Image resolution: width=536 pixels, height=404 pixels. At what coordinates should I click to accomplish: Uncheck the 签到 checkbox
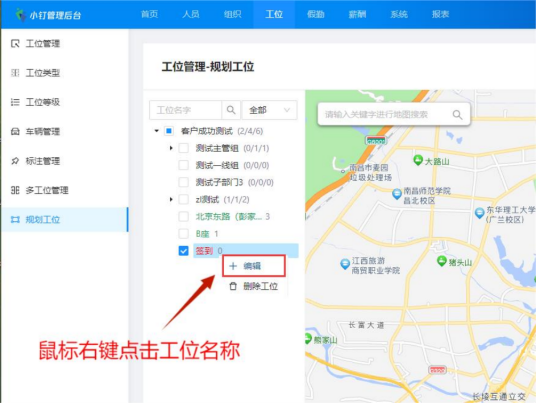click(x=184, y=251)
